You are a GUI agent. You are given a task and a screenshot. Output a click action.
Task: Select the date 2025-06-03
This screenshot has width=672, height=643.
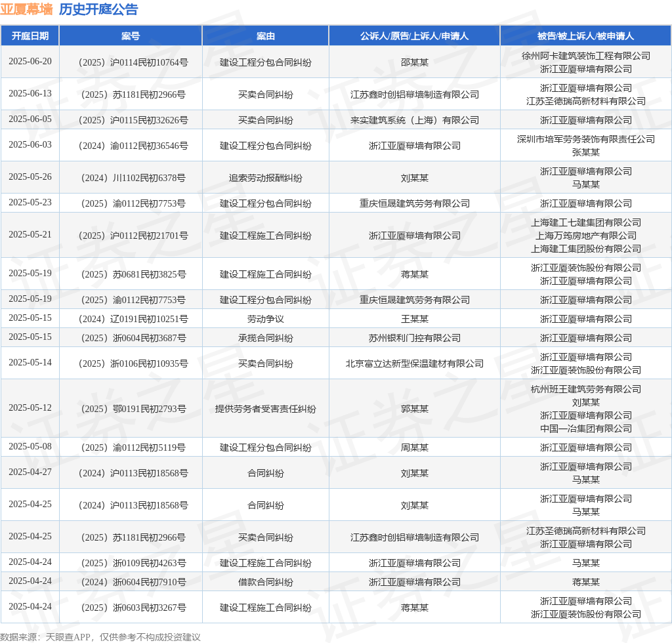pos(30,145)
